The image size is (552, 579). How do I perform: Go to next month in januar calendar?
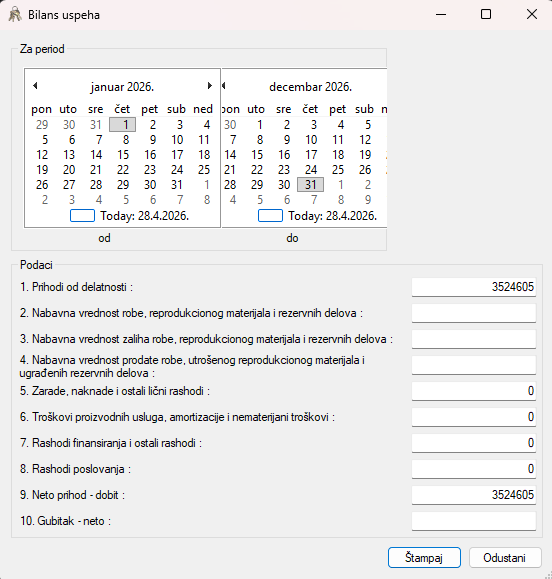coord(210,86)
